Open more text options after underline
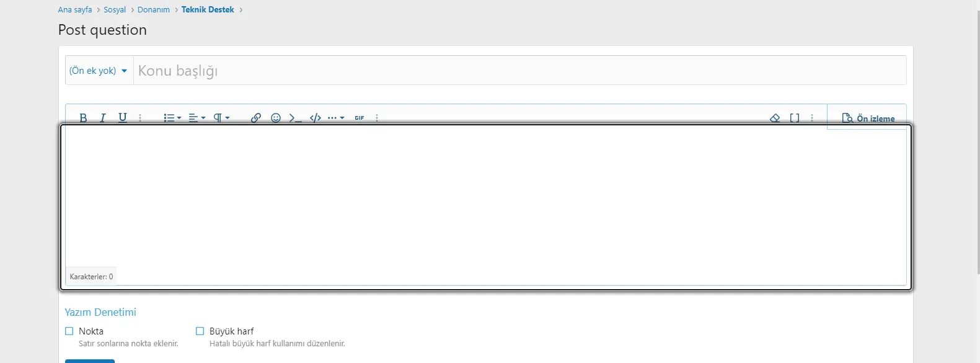Image resolution: width=980 pixels, height=363 pixels. point(140,118)
